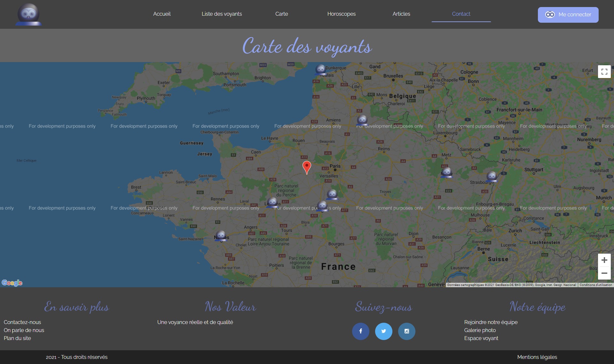The height and width of the screenshot is (364, 614).
Task: Open the Articles menu item
Action: pos(401,14)
